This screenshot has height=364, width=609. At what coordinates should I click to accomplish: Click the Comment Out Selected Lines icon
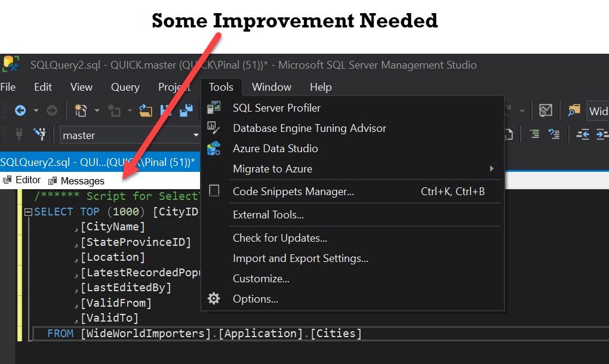click(x=535, y=134)
